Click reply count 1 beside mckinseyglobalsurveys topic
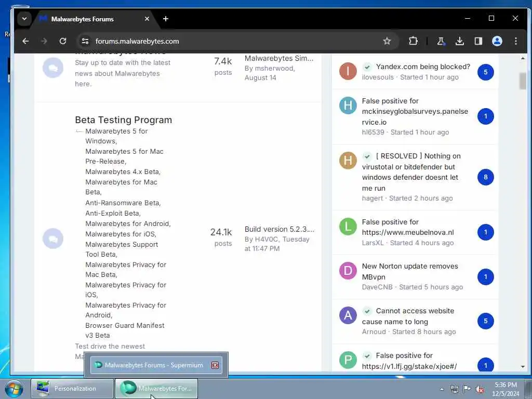This screenshot has height=399, width=532. click(486, 116)
